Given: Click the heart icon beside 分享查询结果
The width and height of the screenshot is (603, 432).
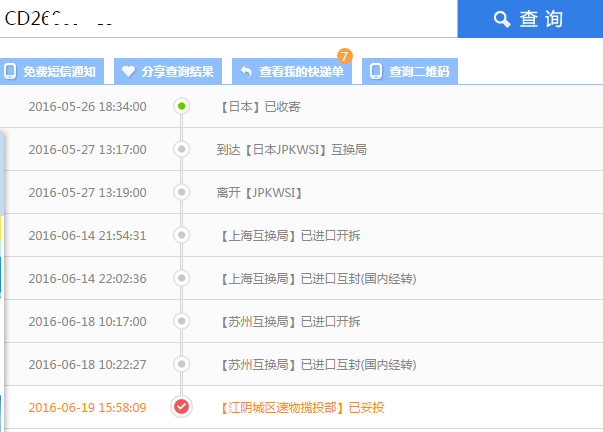Looking at the screenshot, I should [128, 72].
